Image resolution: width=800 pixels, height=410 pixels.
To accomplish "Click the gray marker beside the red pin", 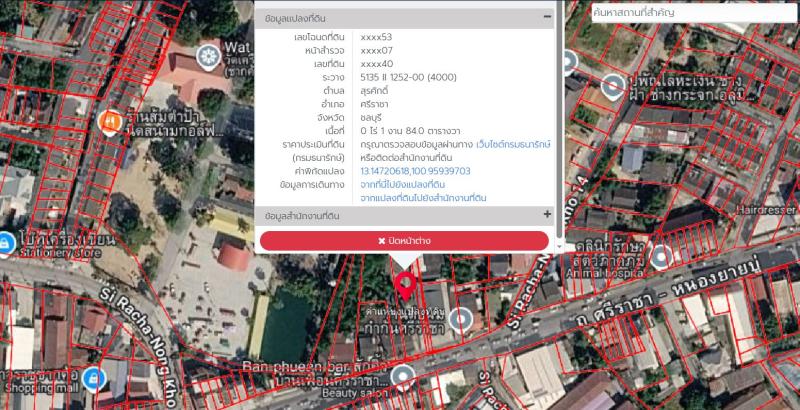I will tap(460, 320).
